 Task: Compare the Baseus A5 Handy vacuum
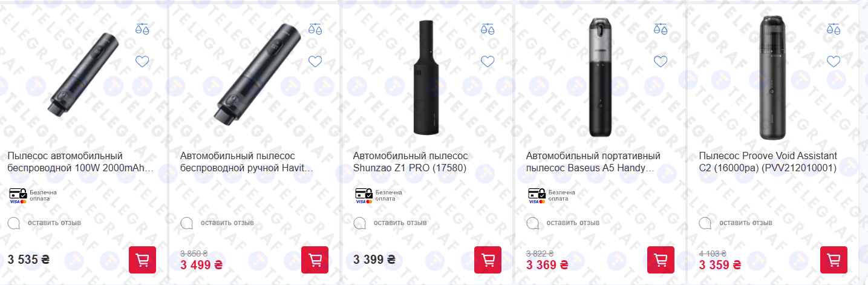click(x=661, y=28)
